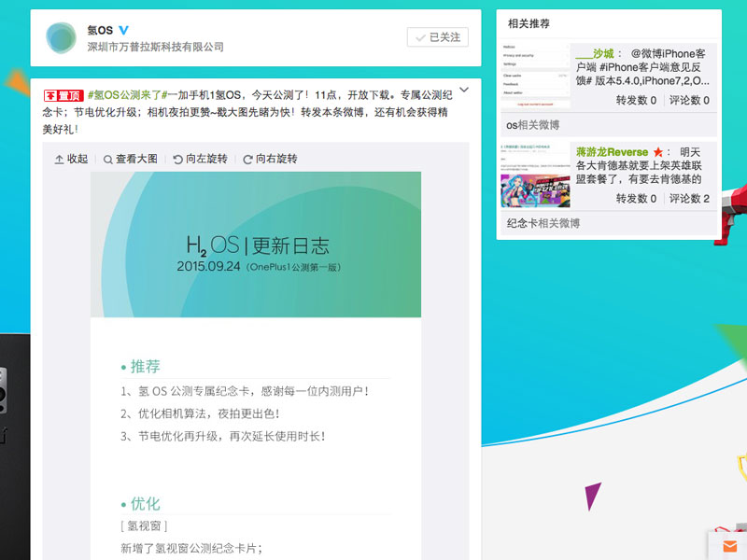
Task: Open 沙城 user profile link
Action: coord(595,53)
